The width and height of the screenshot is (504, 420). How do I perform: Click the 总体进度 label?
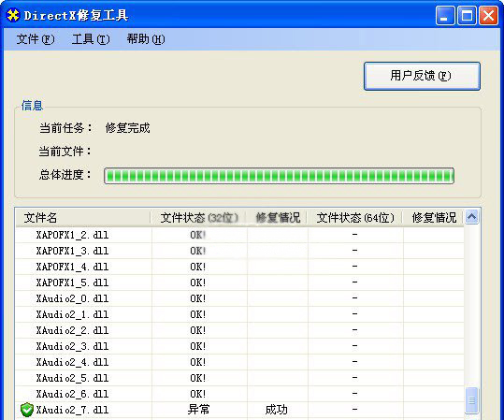click(65, 175)
